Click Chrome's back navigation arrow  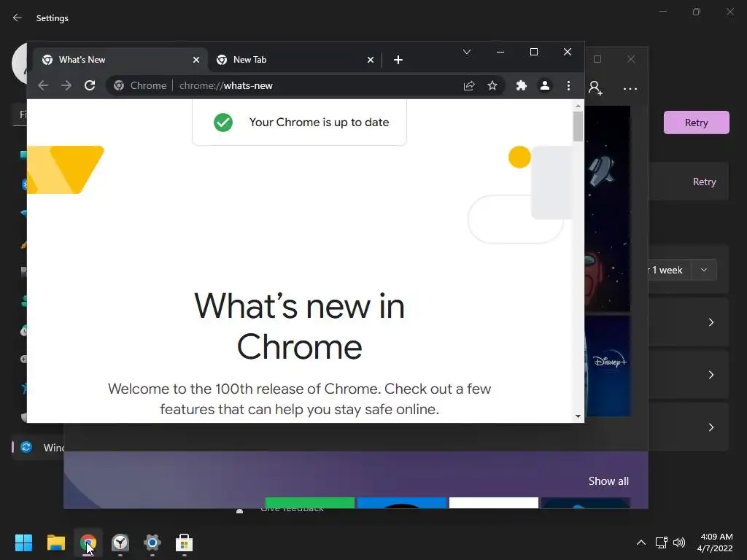[x=43, y=86]
